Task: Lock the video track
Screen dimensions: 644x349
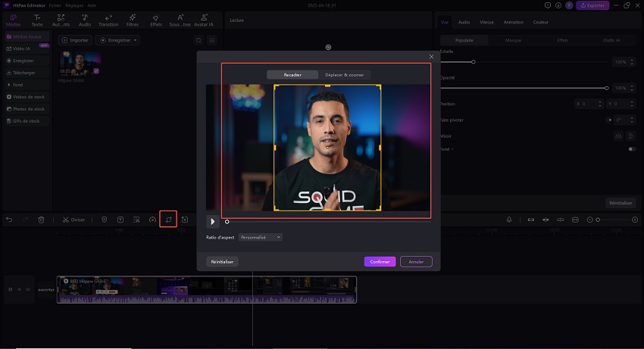Action: pyautogui.click(x=11, y=289)
